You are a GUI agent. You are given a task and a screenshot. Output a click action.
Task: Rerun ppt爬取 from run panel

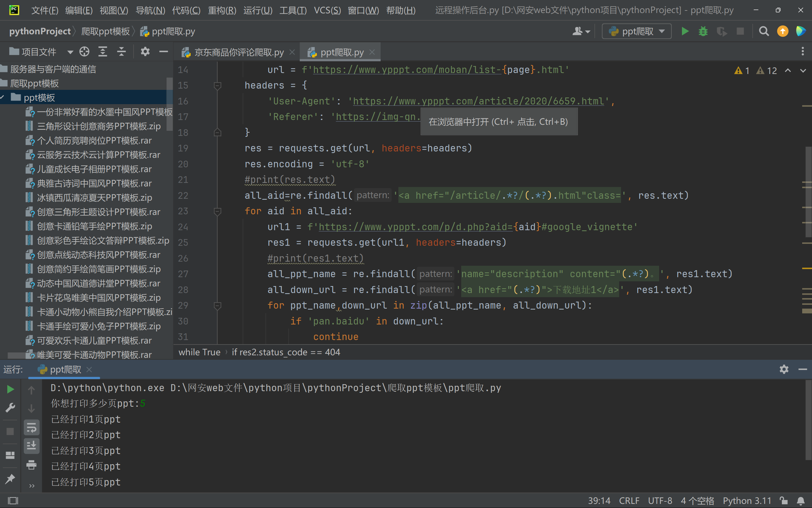[10, 389]
